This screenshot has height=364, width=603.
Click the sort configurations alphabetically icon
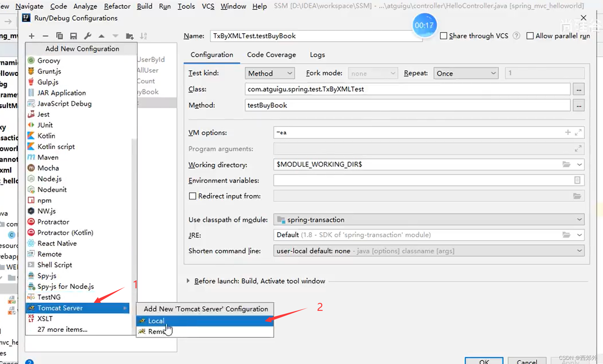[x=143, y=36]
